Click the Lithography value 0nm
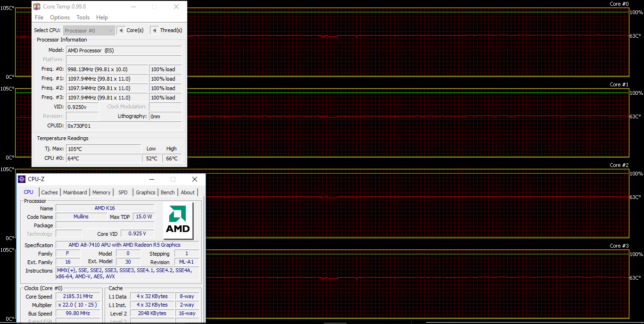The image size is (644, 324). point(165,116)
